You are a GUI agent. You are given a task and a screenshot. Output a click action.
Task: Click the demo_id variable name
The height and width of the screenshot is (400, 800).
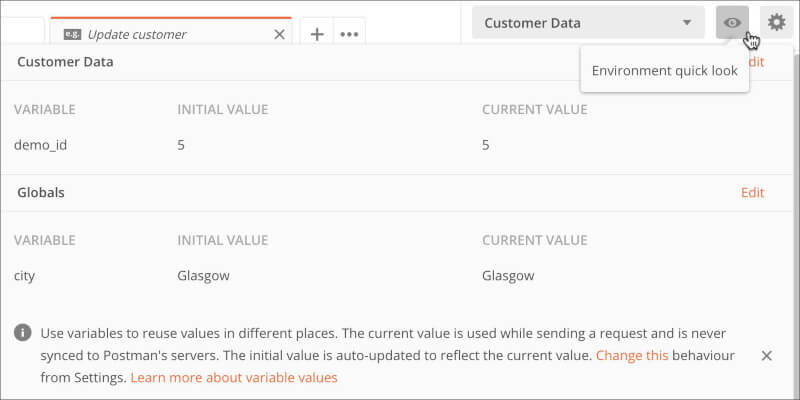tap(40, 145)
